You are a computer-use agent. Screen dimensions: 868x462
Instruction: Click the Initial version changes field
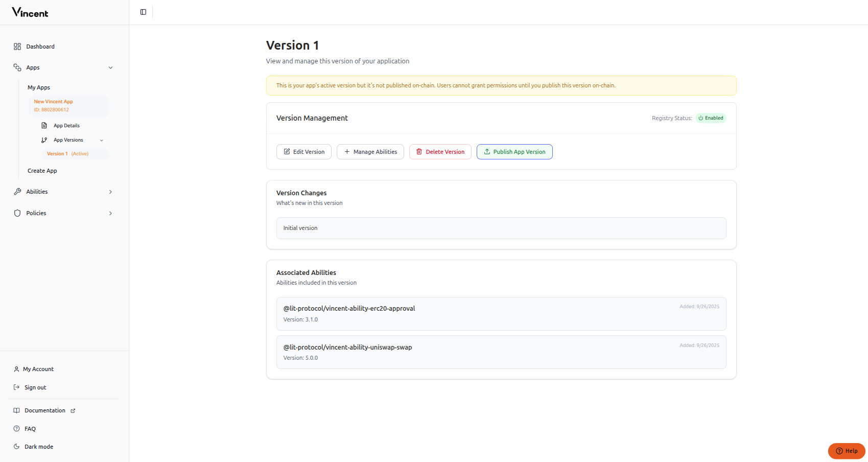(x=501, y=228)
